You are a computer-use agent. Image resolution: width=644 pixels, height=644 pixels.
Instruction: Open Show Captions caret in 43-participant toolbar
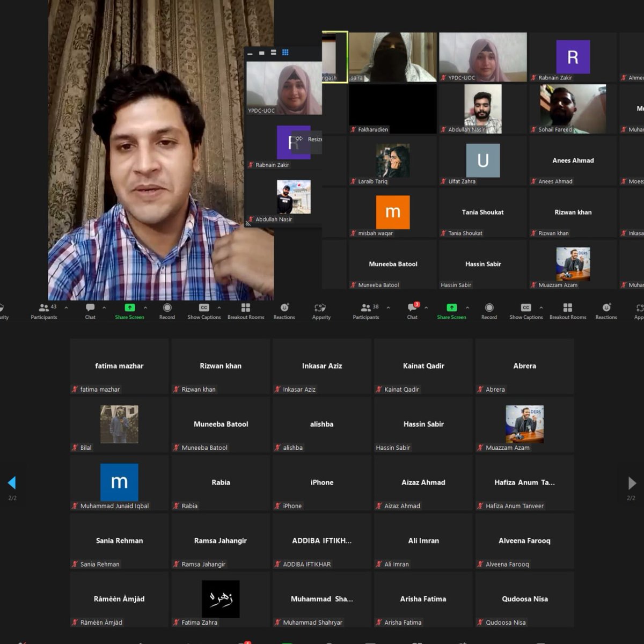point(219,308)
